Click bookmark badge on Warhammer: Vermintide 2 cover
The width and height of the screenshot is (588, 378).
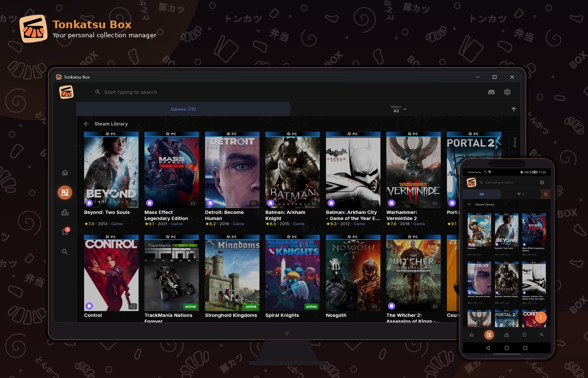click(x=392, y=203)
